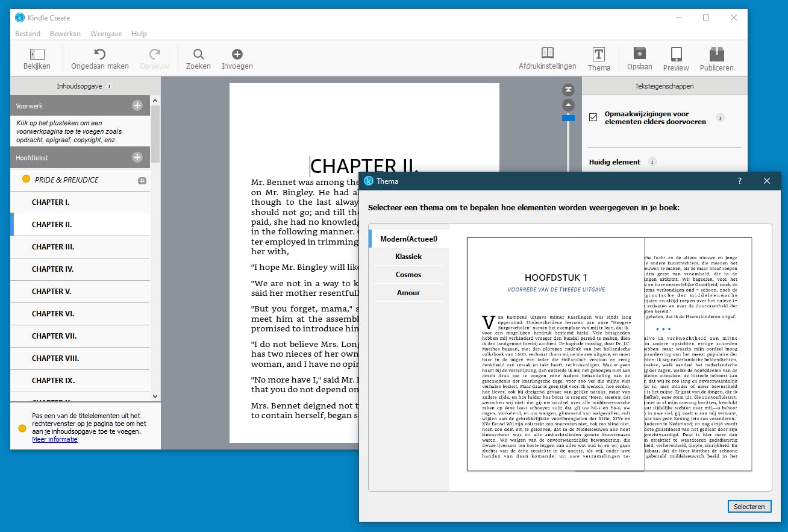Click the theme preview page thumbnail

[609, 354]
